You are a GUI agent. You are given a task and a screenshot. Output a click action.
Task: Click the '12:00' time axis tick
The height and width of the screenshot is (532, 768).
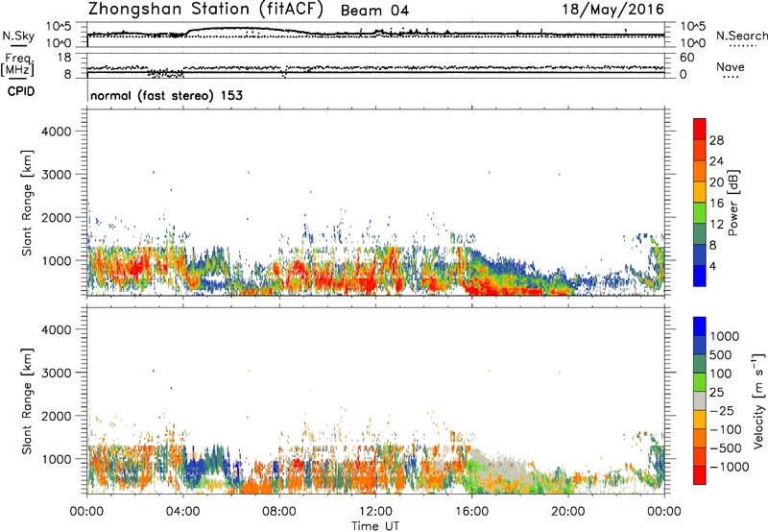(x=375, y=512)
